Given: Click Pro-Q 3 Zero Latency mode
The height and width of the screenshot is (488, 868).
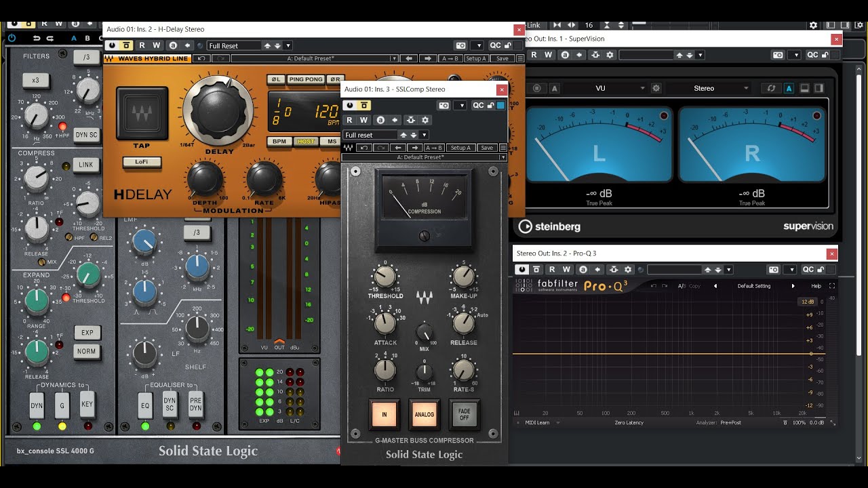Looking at the screenshot, I should tap(629, 422).
